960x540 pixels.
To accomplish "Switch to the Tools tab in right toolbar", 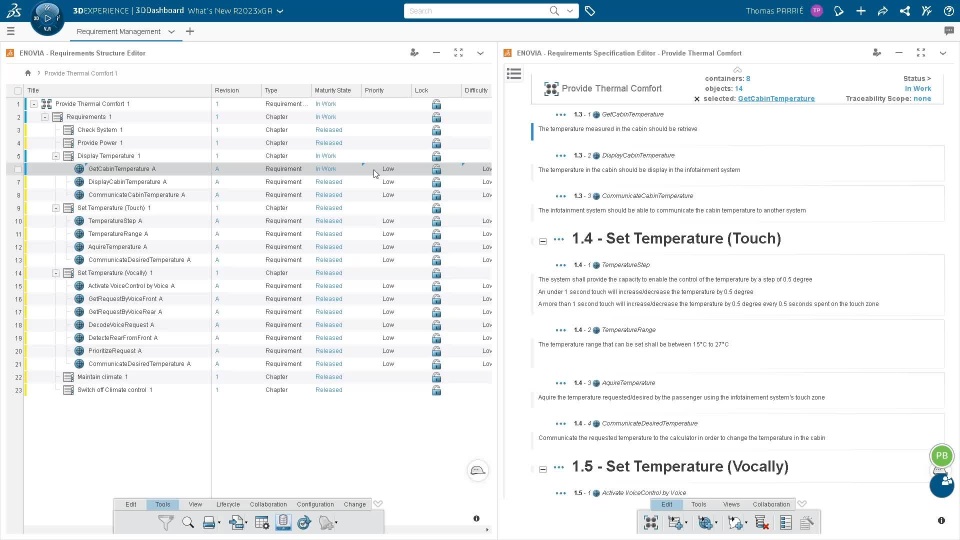I will click(x=699, y=504).
